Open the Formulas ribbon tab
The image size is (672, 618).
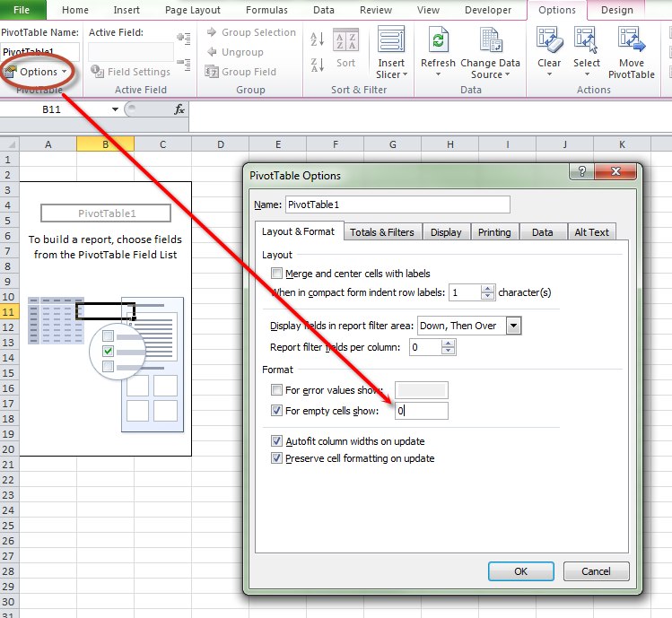pyautogui.click(x=266, y=10)
